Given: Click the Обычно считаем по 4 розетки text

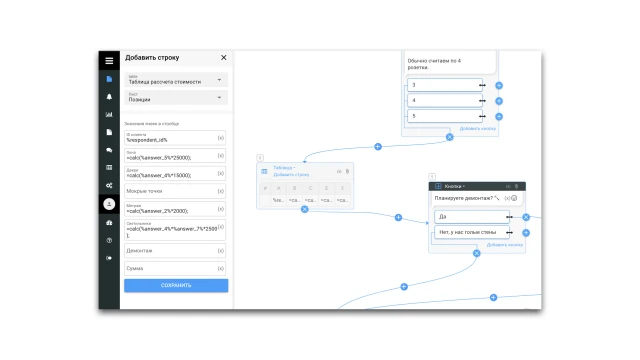Looking at the screenshot, I should [x=434, y=64].
